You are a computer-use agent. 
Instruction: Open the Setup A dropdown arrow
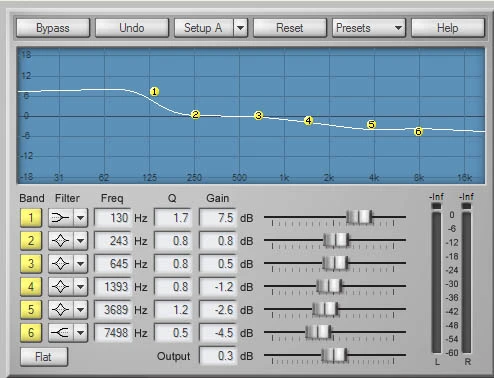click(241, 28)
